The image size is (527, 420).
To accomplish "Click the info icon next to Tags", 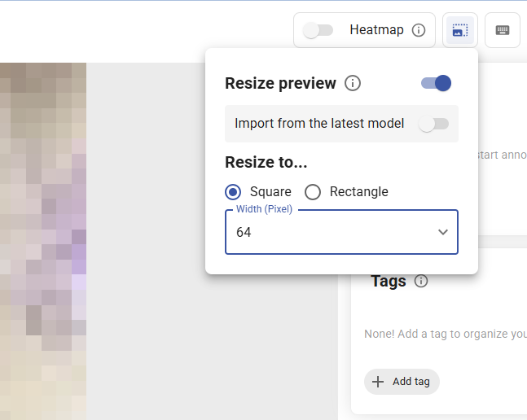I will [x=421, y=281].
